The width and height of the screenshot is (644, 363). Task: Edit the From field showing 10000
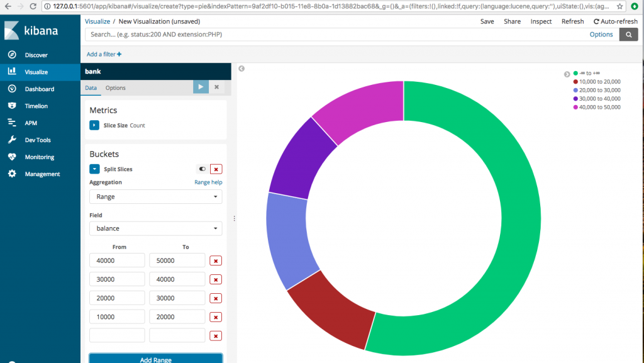pos(117,316)
